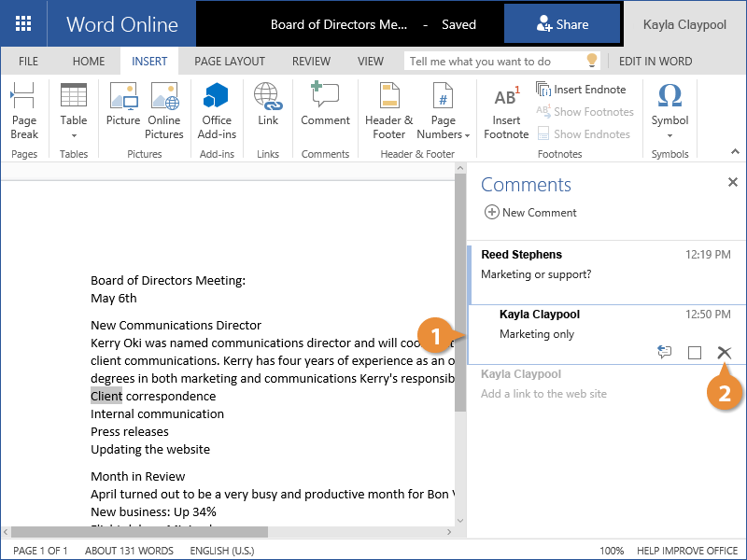Viewport: 747px width, 560px height.
Task: Insert a Footnote
Action: (506, 110)
